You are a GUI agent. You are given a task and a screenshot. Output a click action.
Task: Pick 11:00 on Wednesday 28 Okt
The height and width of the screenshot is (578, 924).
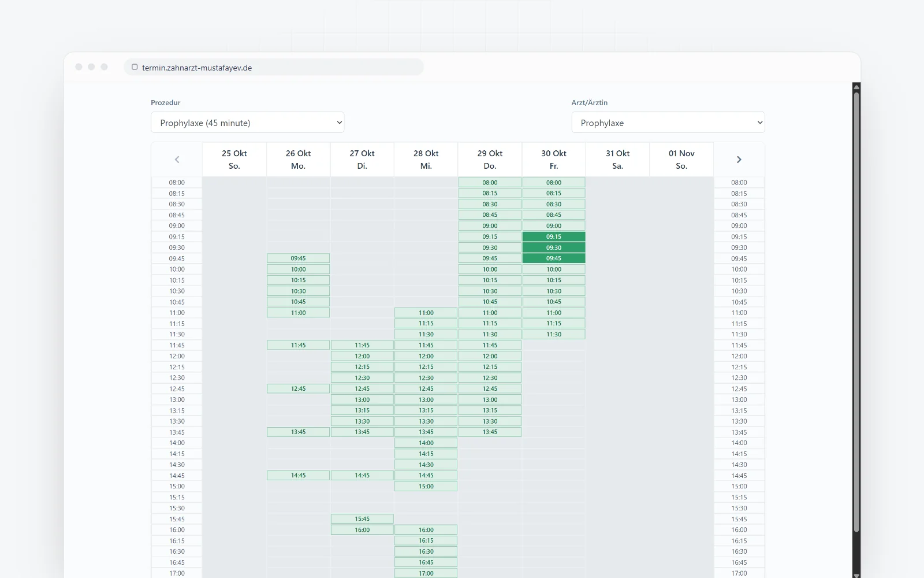tap(426, 313)
